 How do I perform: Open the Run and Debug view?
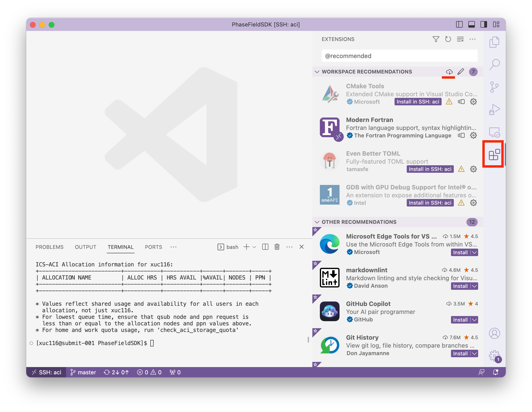click(x=494, y=110)
